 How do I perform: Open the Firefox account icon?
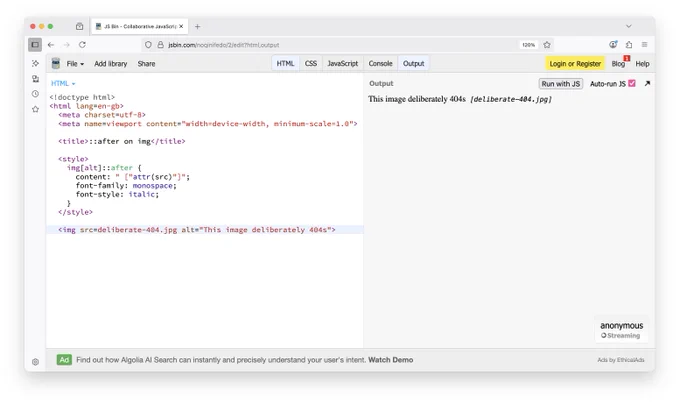613,44
